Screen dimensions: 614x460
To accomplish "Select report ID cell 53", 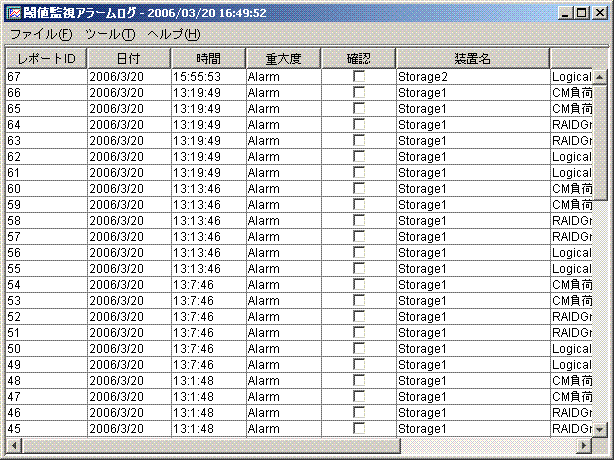I will click(x=46, y=301).
